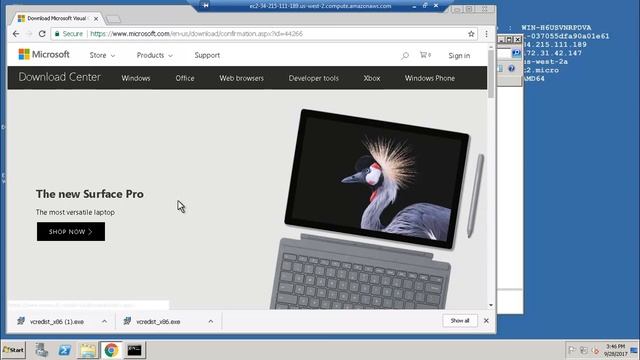Screen dimensions: 640x360
Task: Open the Microsoft site search magnifier
Action: pyautogui.click(x=405, y=55)
